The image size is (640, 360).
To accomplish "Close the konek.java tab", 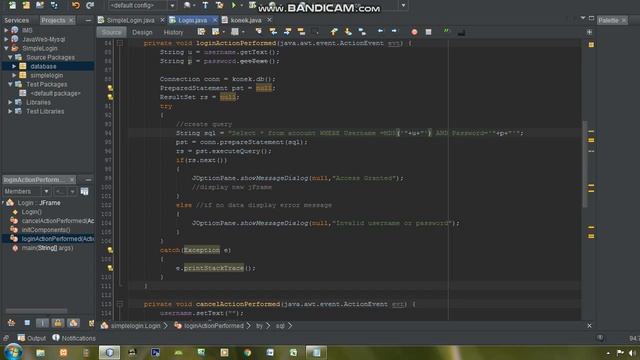I will (x=269, y=20).
